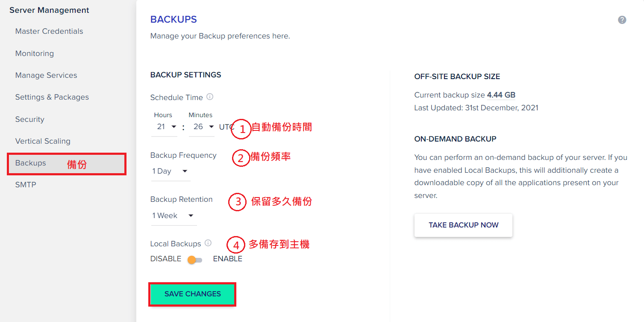Image resolution: width=644 pixels, height=322 pixels.
Task: Click the Local Backups info icon
Action: coord(208,243)
